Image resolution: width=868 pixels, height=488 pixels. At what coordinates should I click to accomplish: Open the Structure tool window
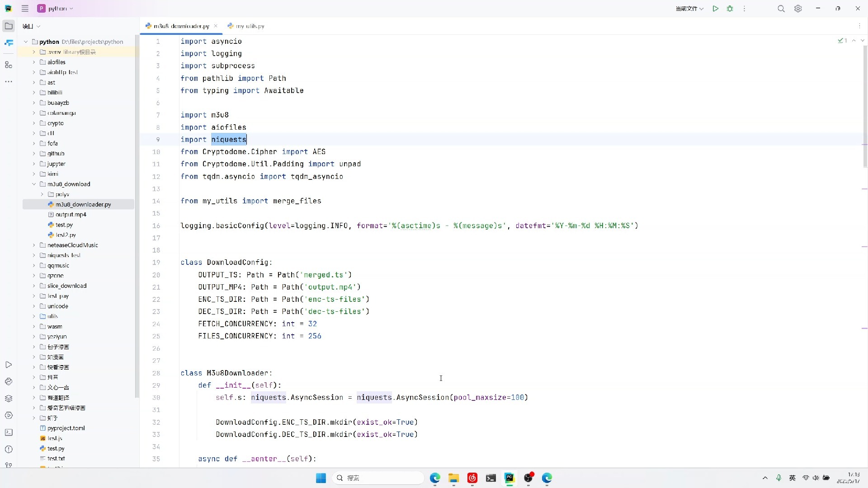pyautogui.click(x=9, y=65)
